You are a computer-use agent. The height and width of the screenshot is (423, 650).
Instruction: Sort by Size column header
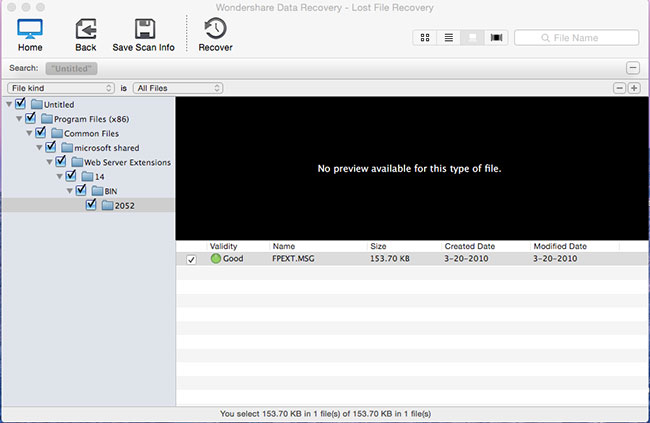click(378, 246)
